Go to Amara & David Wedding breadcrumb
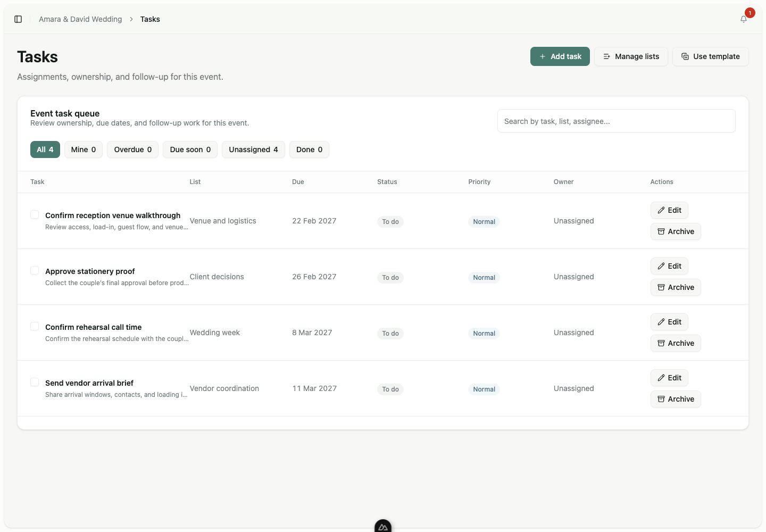This screenshot has width=766, height=532. [x=80, y=19]
